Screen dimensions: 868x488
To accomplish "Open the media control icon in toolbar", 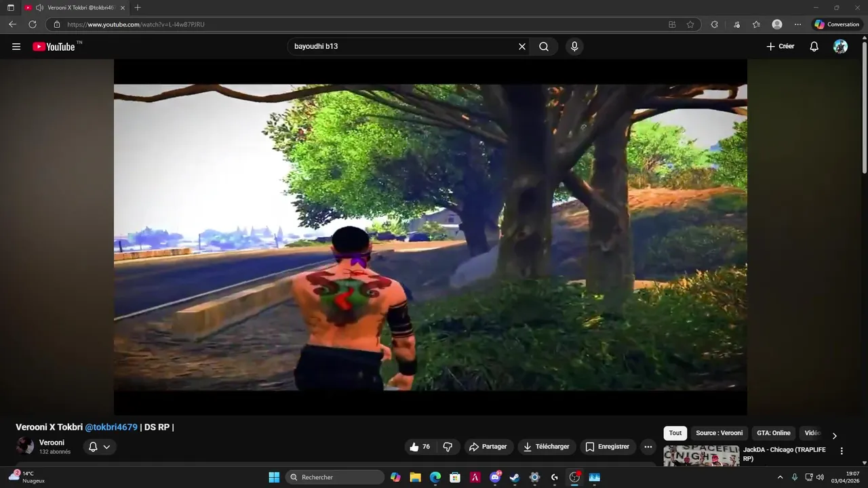I will (736, 24).
